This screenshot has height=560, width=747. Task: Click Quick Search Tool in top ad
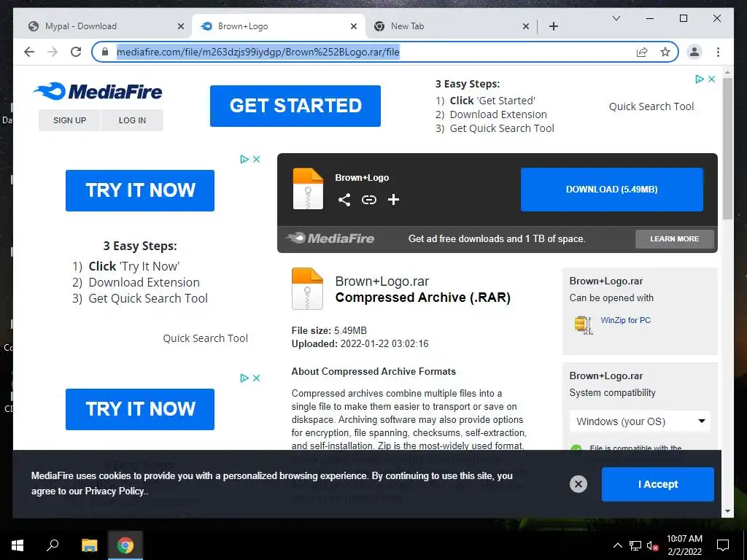point(651,106)
